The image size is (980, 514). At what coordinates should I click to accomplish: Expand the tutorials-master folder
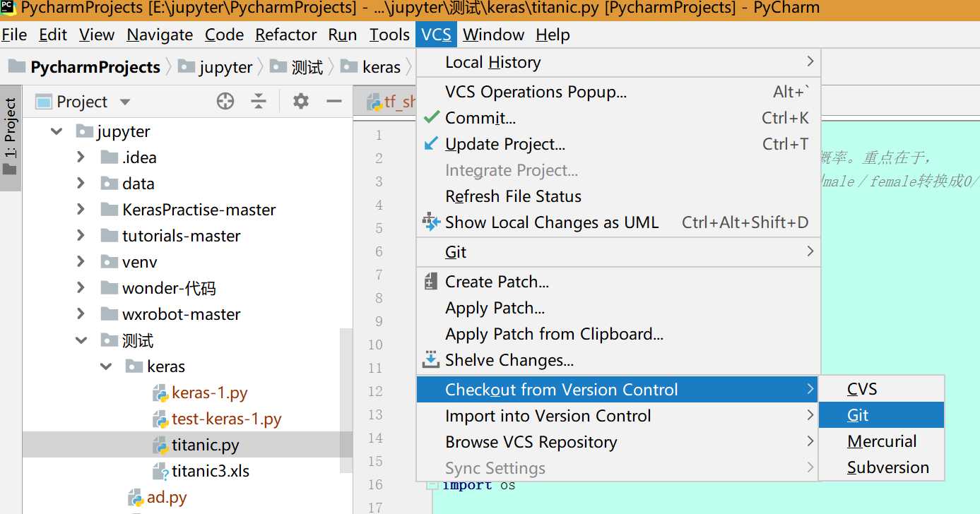tap(81, 236)
